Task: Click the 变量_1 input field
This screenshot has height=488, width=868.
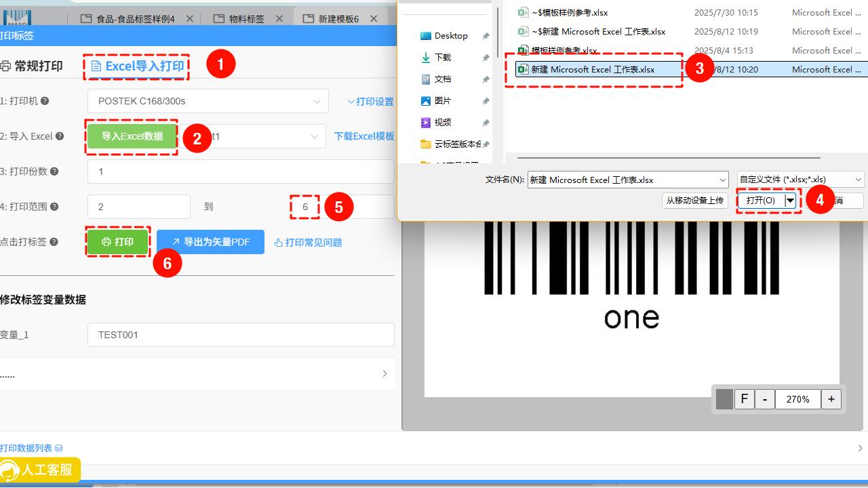Action: coord(241,335)
